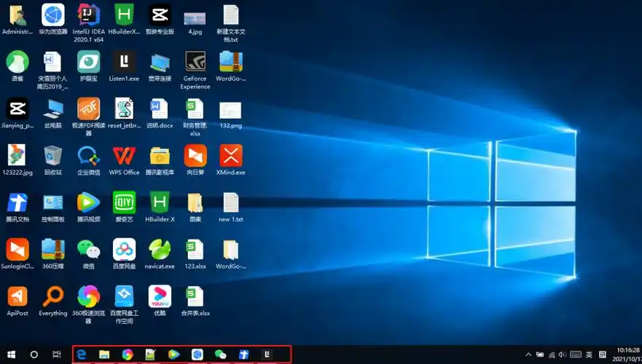
Task: Open the IntelliJ IDEA 2020.1 desktop shortcut
Action: click(x=88, y=15)
